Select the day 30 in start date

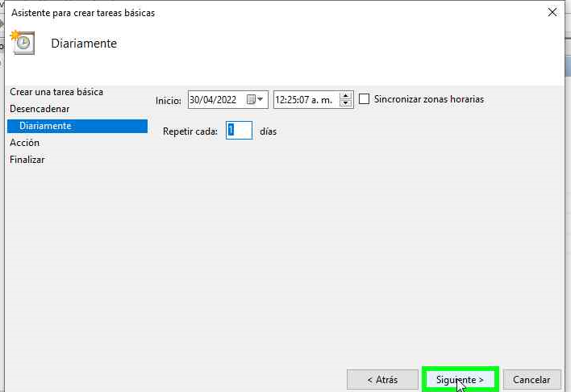click(195, 100)
